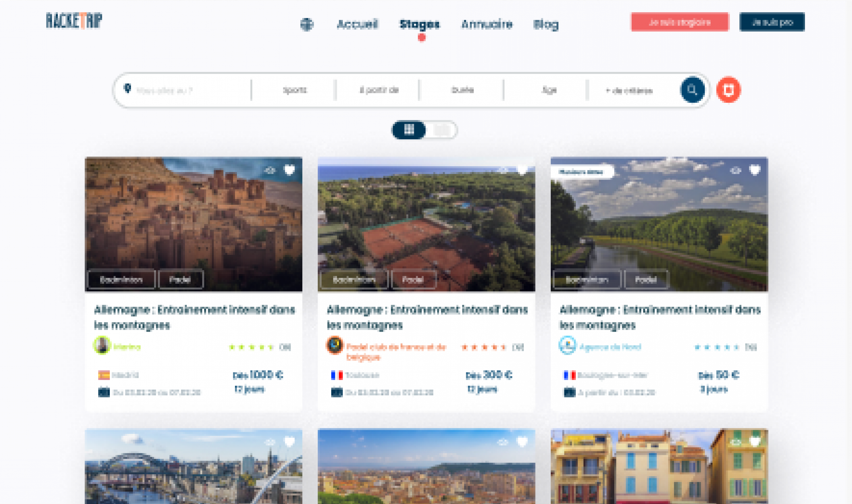Select the Stages nav item
The height and width of the screenshot is (504, 852).
point(420,24)
